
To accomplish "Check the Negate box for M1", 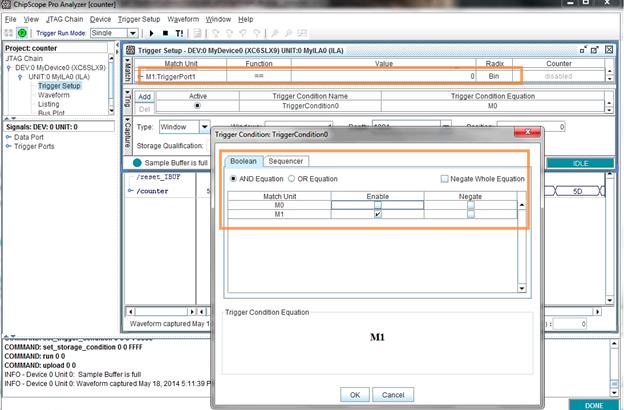I will click(471, 214).
